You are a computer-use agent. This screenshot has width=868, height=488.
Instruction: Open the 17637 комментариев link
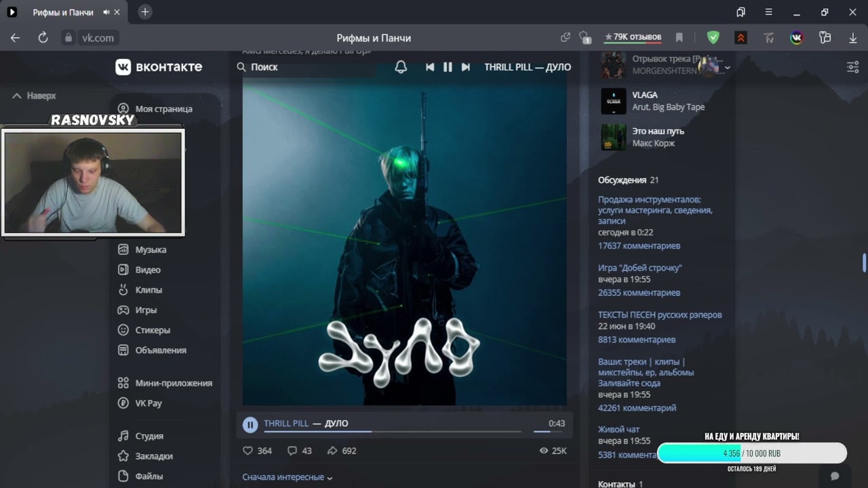[x=639, y=245]
